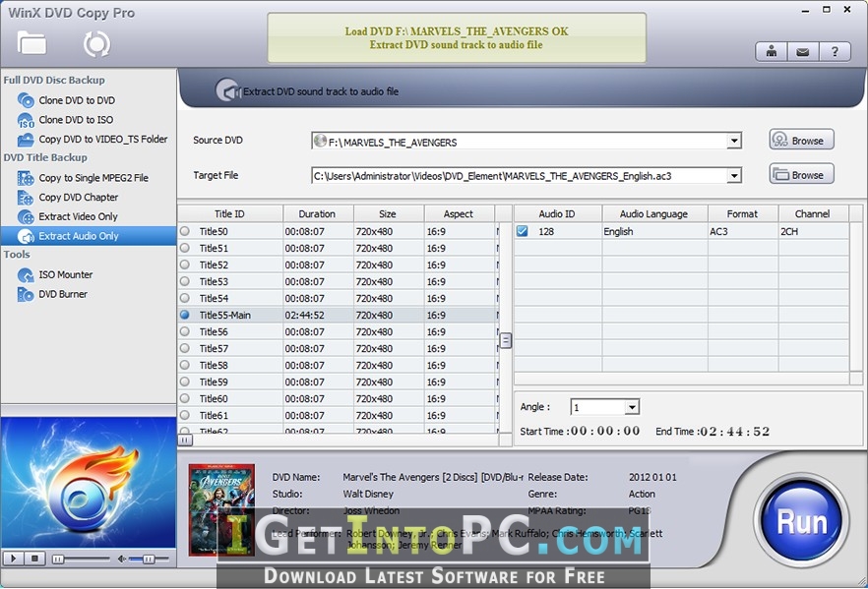Select the Title59 radio button
This screenshot has width=868, height=589.
tap(185, 382)
